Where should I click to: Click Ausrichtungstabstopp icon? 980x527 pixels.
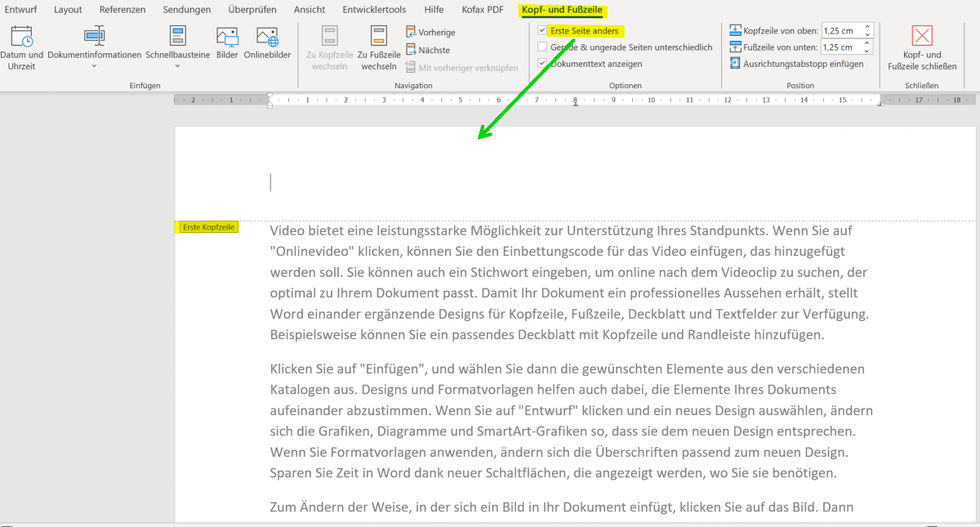click(735, 64)
